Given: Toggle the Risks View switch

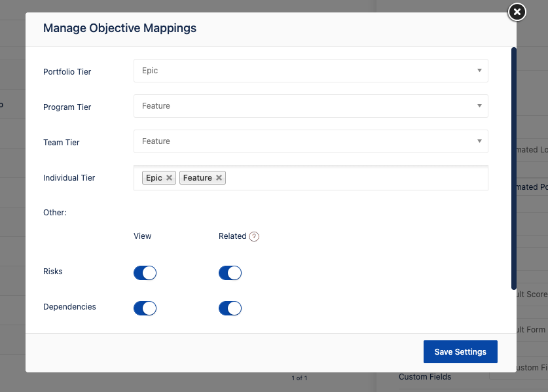Looking at the screenshot, I should 145,273.
